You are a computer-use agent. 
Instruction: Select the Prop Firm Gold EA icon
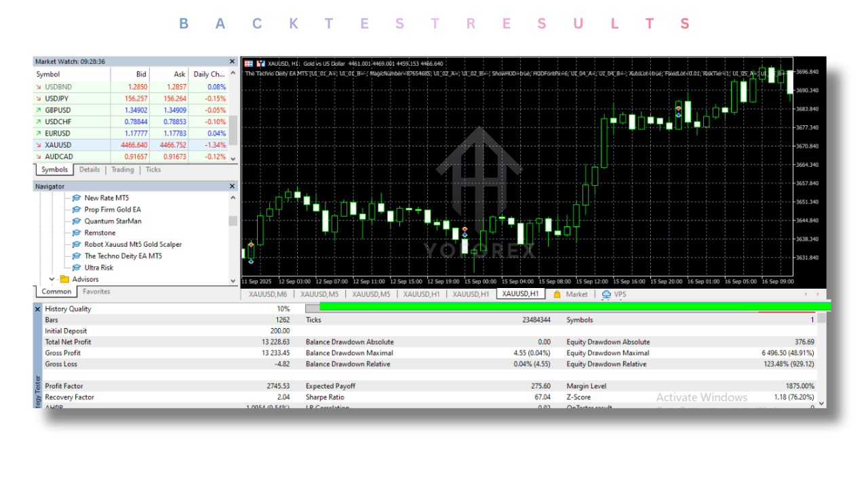(77, 210)
